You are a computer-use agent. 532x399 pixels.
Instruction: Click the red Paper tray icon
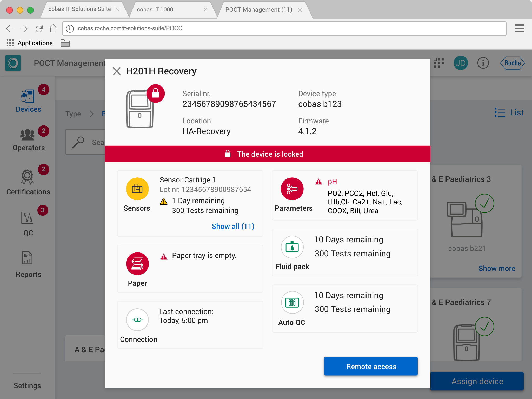137,264
